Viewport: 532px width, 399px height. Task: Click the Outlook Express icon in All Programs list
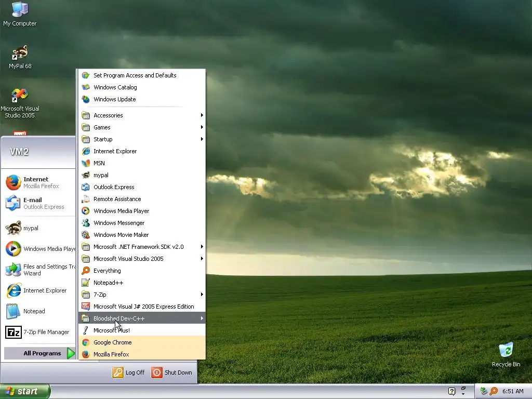click(x=86, y=187)
